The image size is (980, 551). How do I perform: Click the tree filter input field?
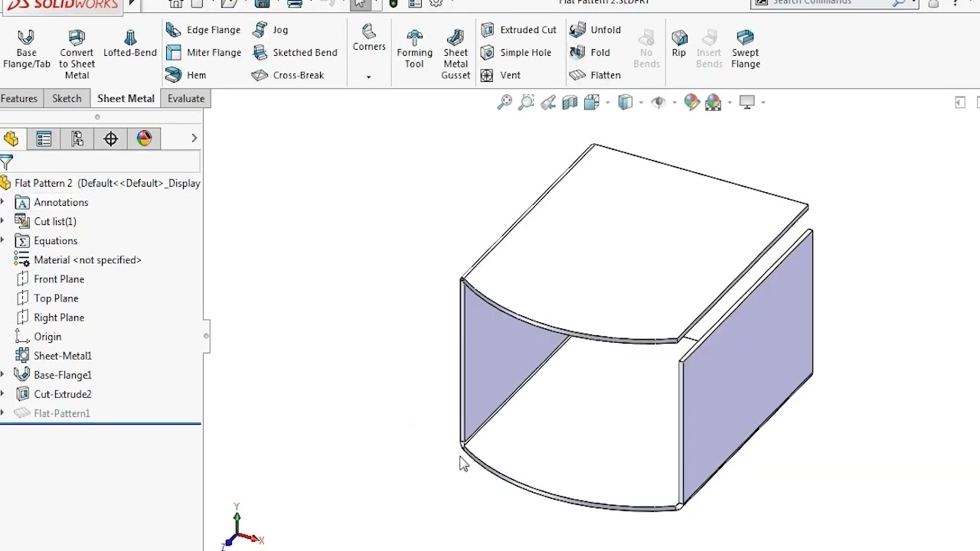(x=107, y=161)
